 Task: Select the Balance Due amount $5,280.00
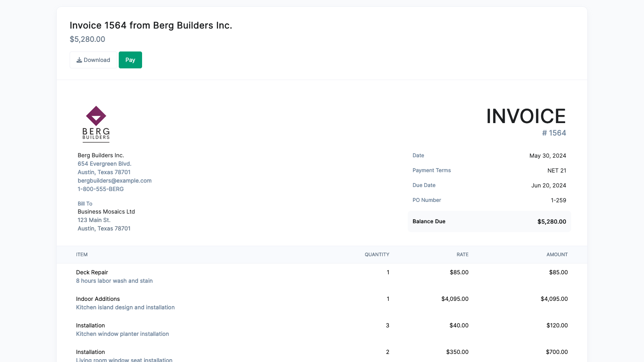[x=552, y=221]
